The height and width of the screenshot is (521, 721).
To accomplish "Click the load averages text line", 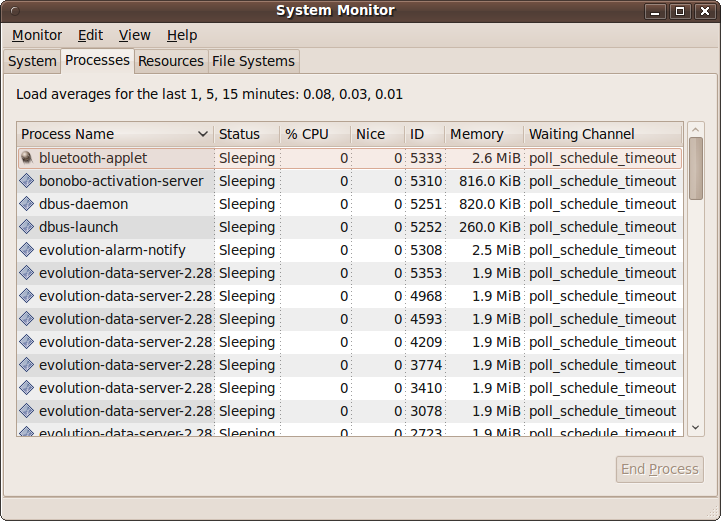I will [x=209, y=94].
